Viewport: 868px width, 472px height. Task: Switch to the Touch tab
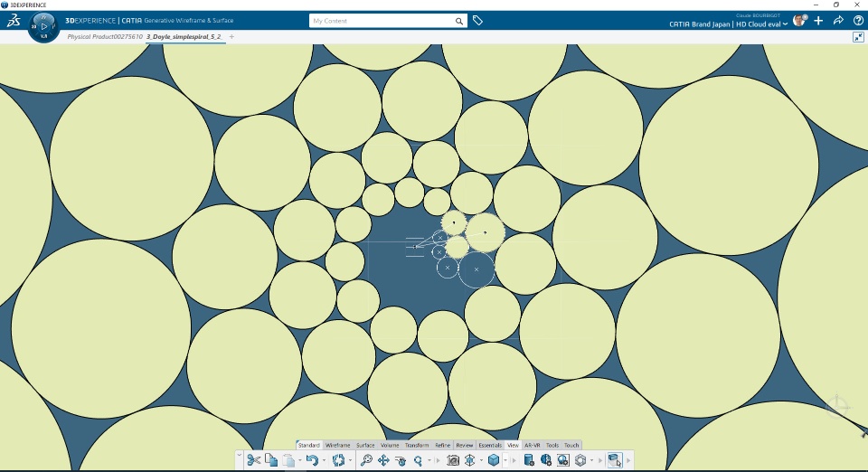[x=571, y=445]
